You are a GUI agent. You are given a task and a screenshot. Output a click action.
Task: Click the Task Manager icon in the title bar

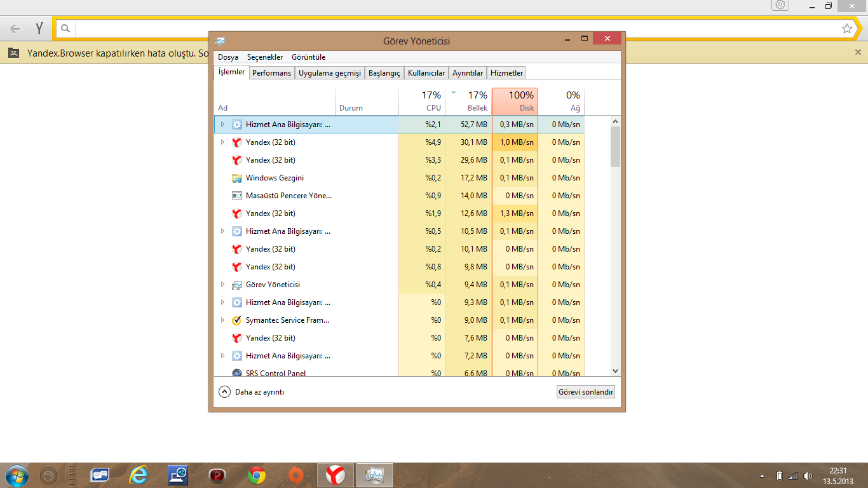tap(220, 41)
